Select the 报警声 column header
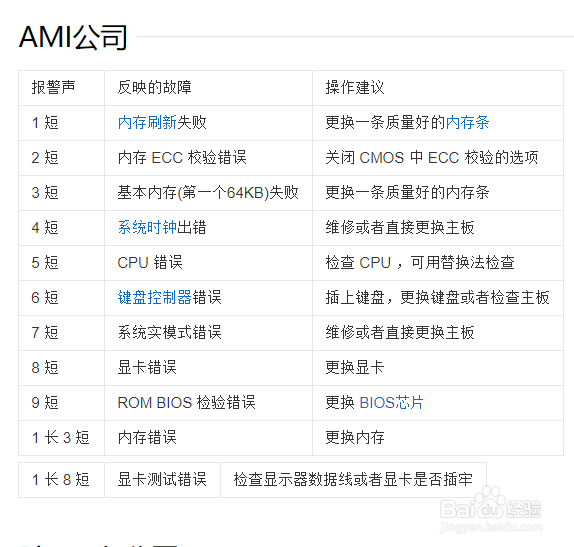Image resolution: width=574 pixels, height=547 pixels. [62, 88]
